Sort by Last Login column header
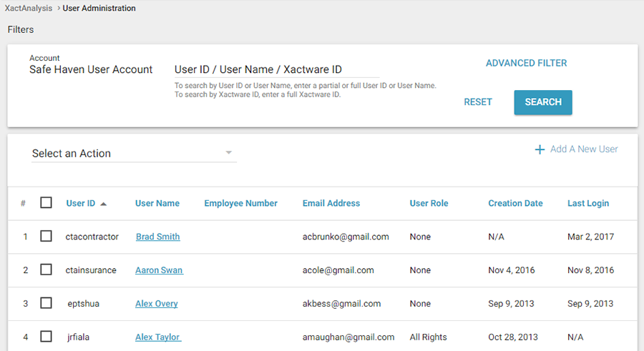Image resolution: width=644 pixels, height=351 pixels. pos(588,203)
